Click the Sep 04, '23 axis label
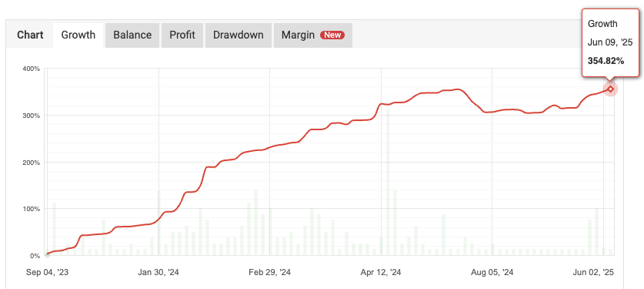 47,272
